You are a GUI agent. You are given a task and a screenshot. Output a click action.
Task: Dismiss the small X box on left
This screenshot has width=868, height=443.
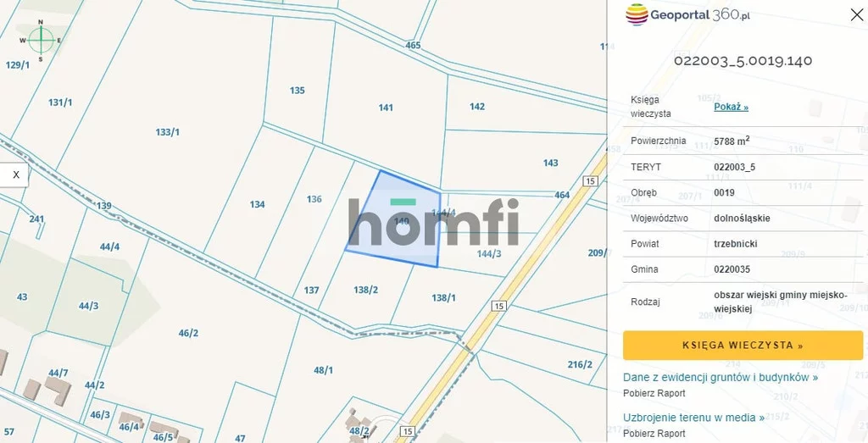coord(14,174)
